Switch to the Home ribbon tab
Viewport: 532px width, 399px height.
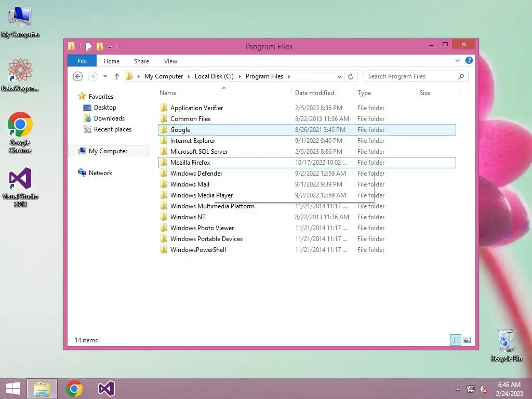pyautogui.click(x=112, y=61)
